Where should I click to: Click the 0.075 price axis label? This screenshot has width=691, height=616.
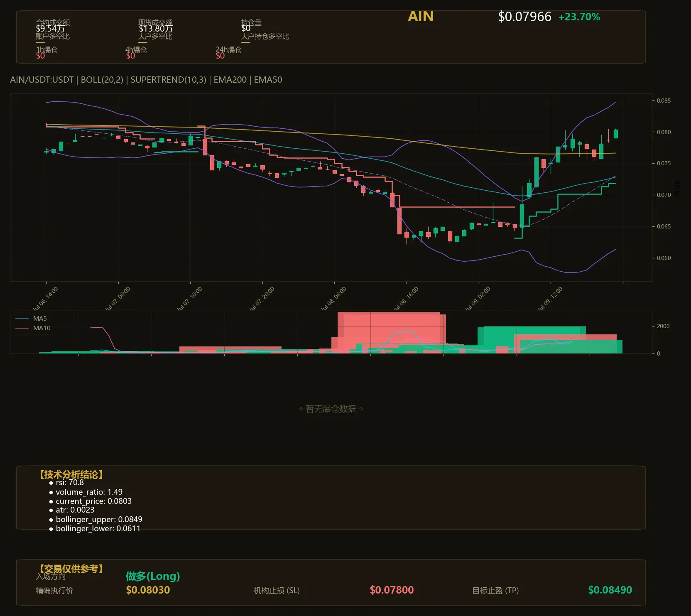click(x=664, y=163)
